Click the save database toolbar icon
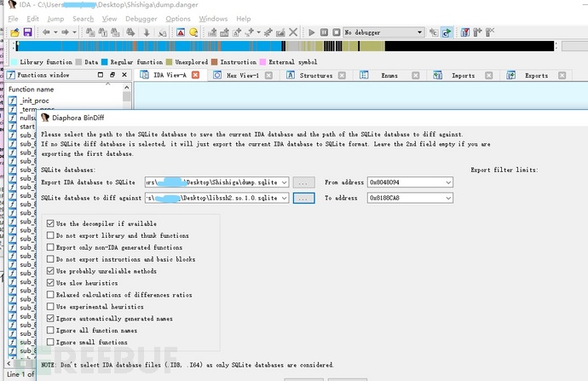The width and height of the screenshot is (588, 381). 27,32
